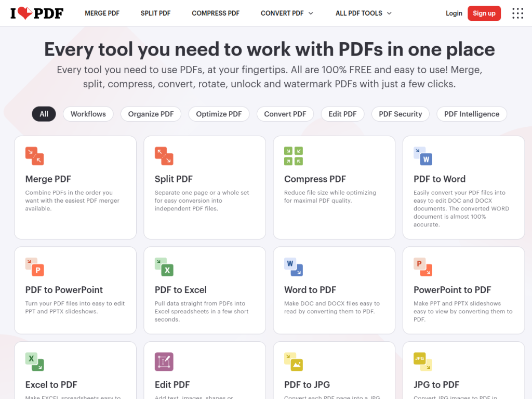Open the Word to PDF card title
This screenshot has width=532, height=399.
(310, 290)
